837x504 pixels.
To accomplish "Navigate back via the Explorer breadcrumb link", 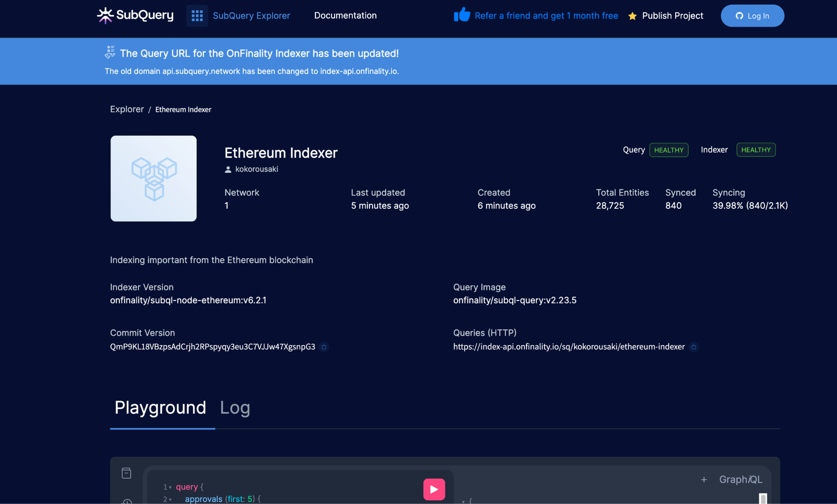I will pos(127,109).
